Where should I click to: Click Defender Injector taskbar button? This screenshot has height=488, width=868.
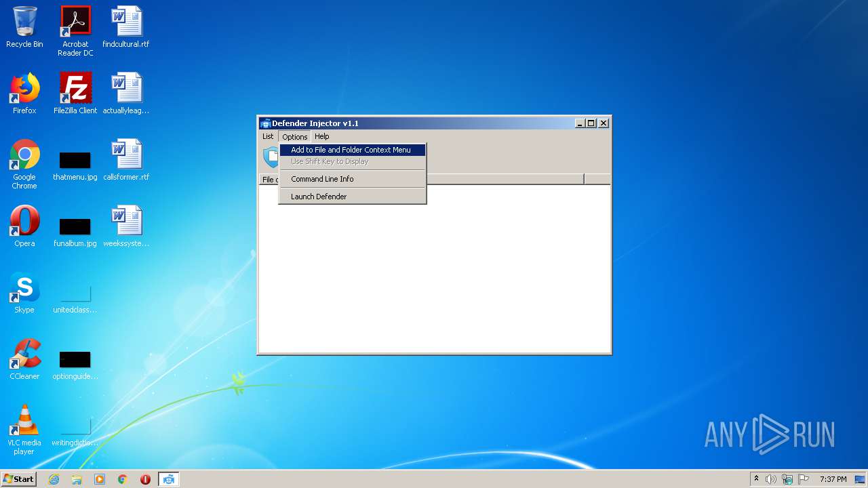pyautogui.click(x=169, y=479)
